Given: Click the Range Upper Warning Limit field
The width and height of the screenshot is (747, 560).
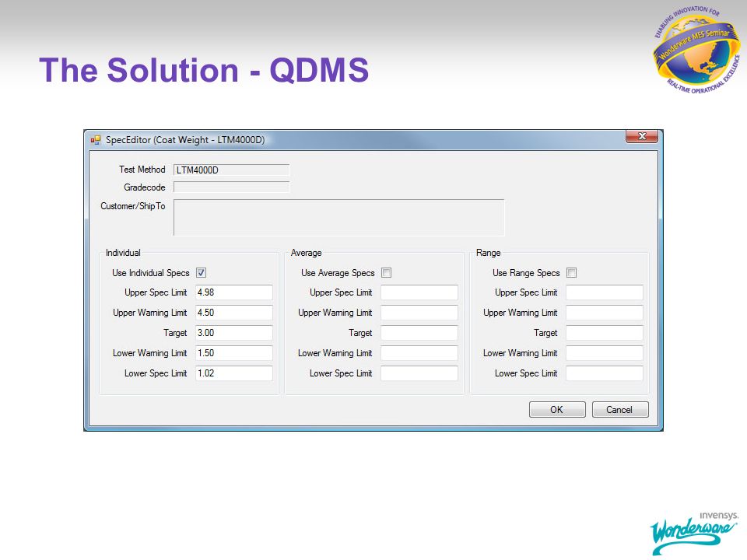Looking at the screenshot, I should [x=605, y=313].
